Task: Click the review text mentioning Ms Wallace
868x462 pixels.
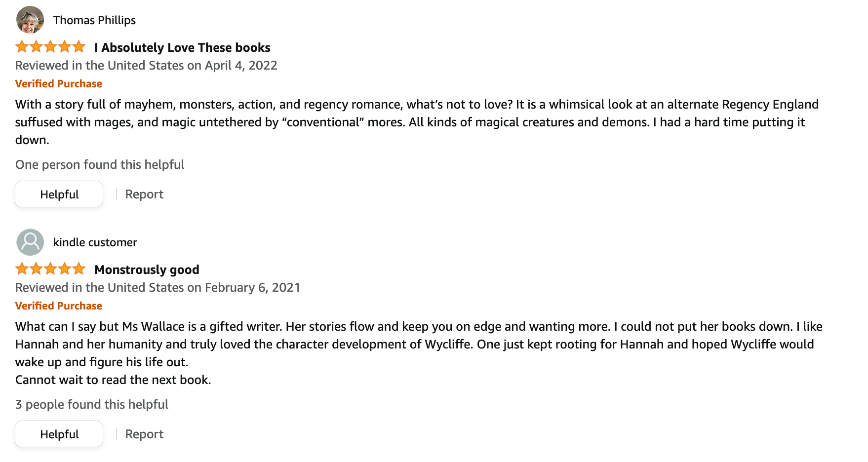Action: (x=419, y=353)
